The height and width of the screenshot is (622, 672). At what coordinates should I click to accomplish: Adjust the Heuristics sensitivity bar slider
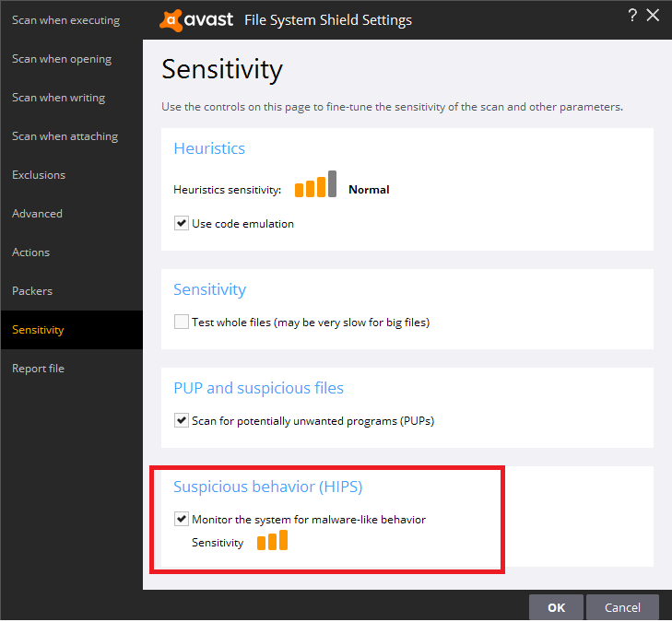(x=315, y=185)
